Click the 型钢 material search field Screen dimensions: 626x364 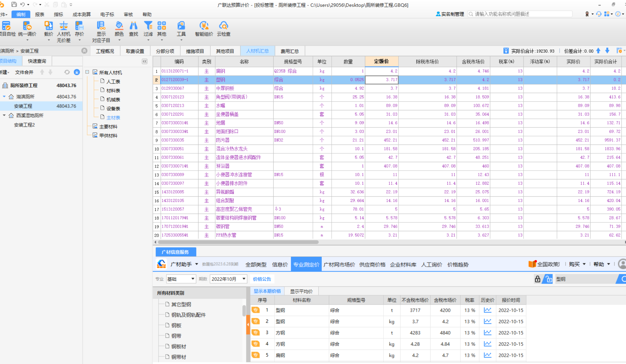tap(585, 279)
